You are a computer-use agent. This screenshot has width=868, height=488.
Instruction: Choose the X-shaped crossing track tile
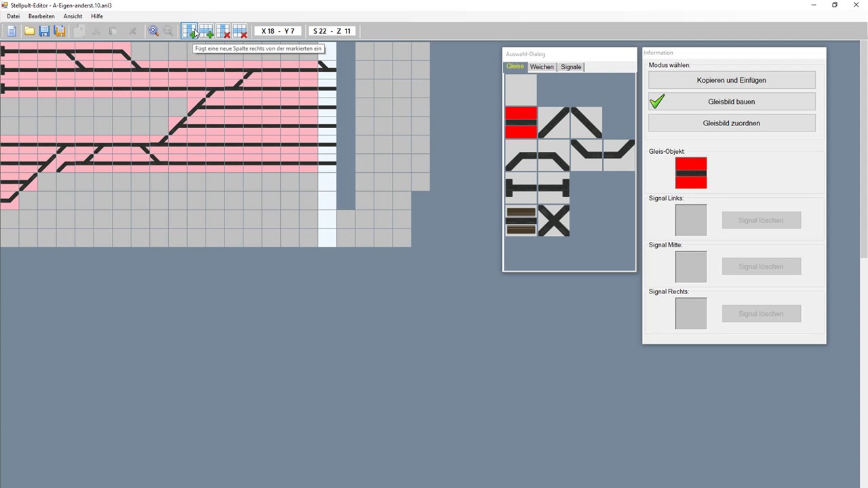tap(554, 221)
